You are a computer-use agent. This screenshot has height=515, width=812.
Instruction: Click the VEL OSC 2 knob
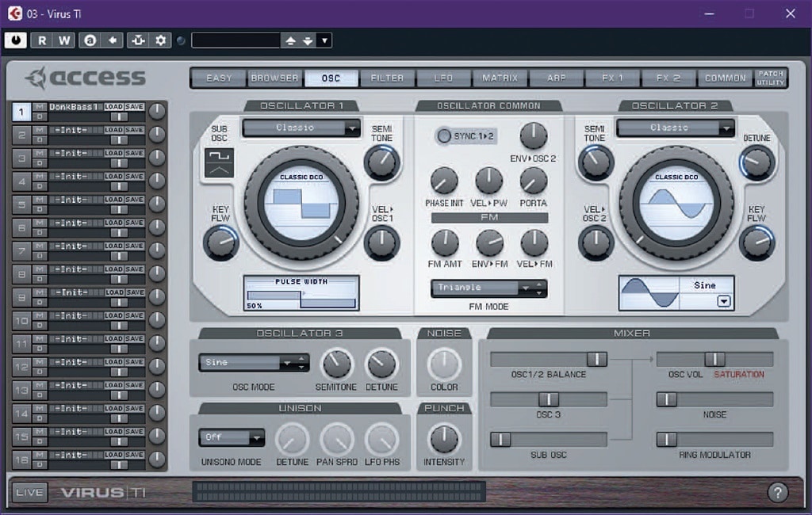tap(596, 242)
